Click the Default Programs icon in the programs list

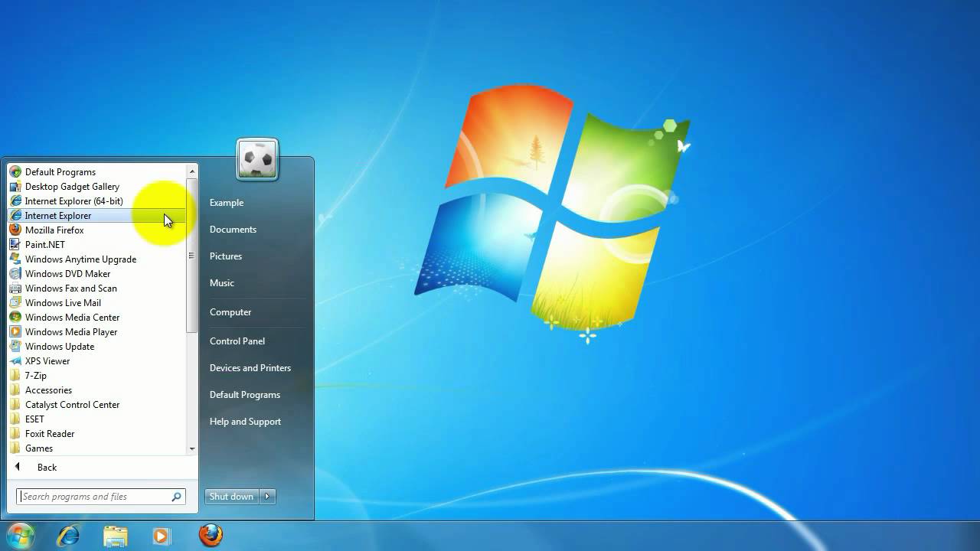[x=15, y=172]
